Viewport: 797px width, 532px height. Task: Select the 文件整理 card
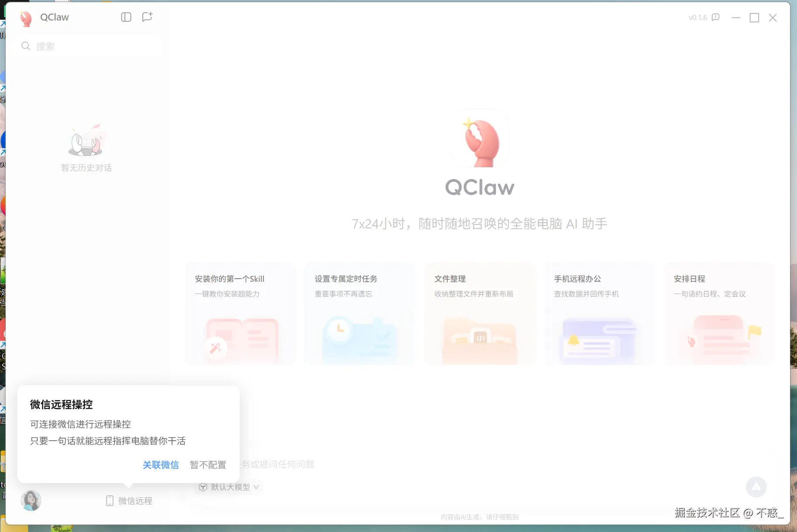click(x=480, y=313)
